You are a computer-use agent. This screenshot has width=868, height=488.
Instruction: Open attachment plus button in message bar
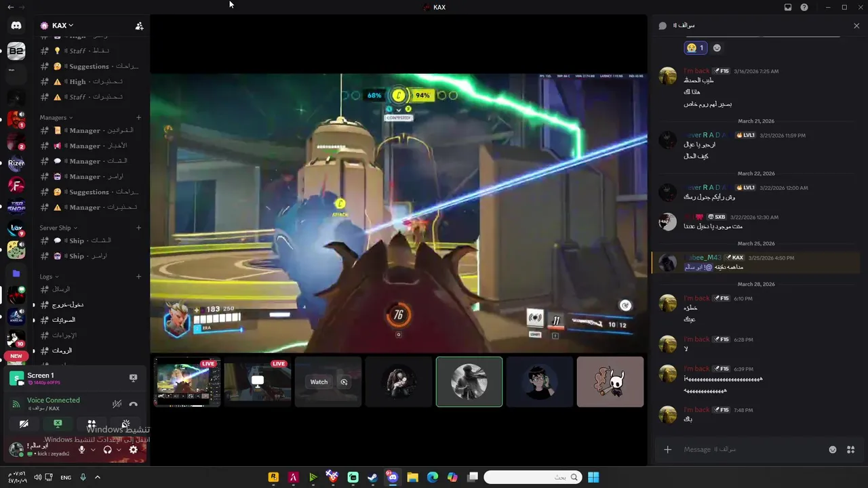[667, 449]
